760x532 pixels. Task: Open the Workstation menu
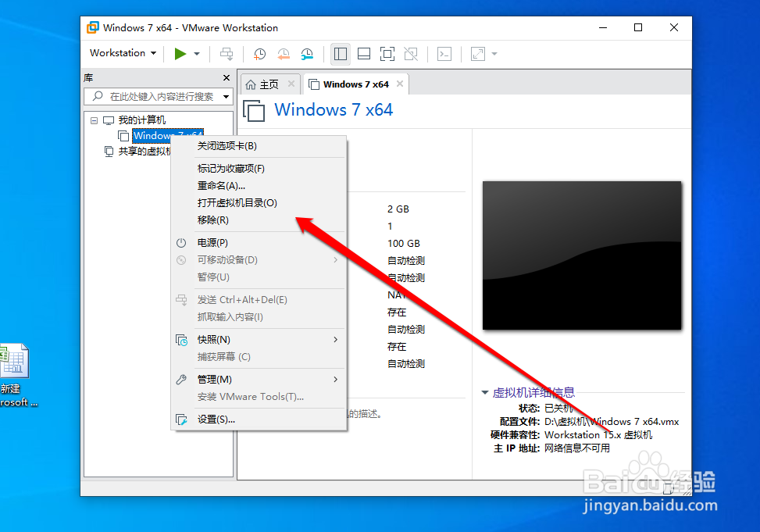click(x=123, y=53)
